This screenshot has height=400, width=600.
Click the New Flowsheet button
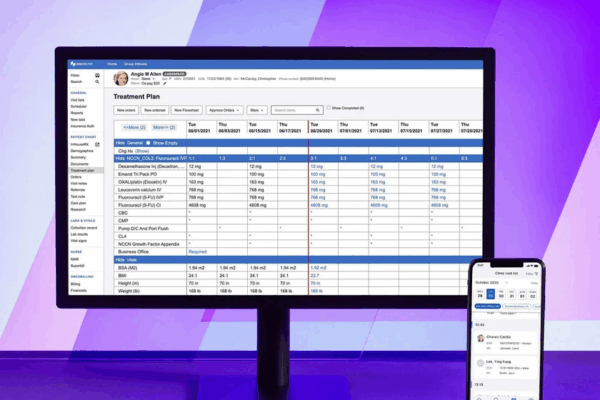pos(186,109)
